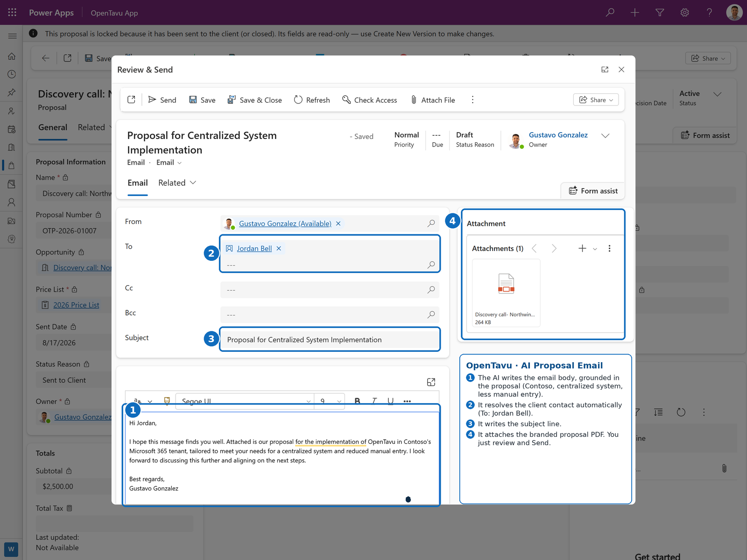Open the Help question mark icon
Viewport: 747px width, 560px height.
click(709, 13)
